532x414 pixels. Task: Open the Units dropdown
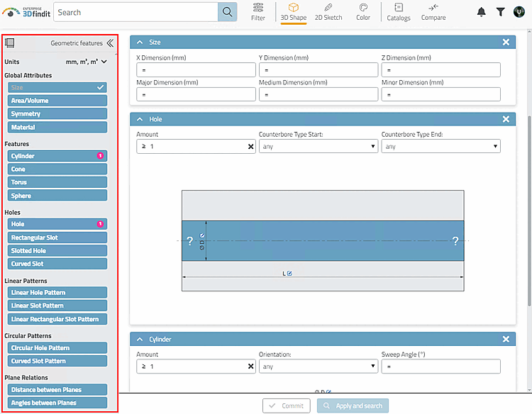point(87,62)
